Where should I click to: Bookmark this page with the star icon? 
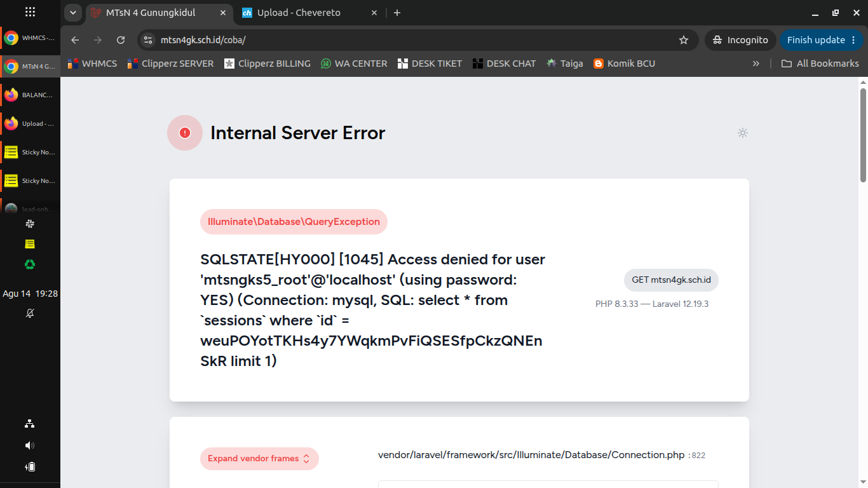(x=684, y=40)
